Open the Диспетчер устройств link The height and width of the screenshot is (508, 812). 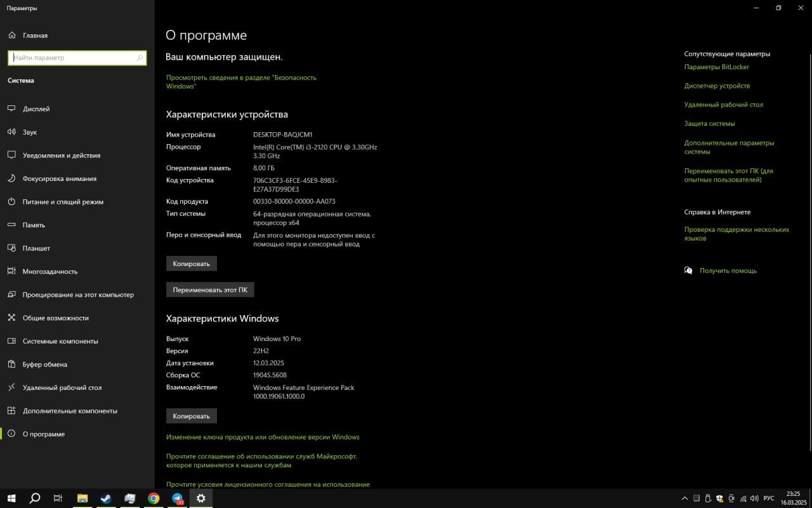(717, 86)
